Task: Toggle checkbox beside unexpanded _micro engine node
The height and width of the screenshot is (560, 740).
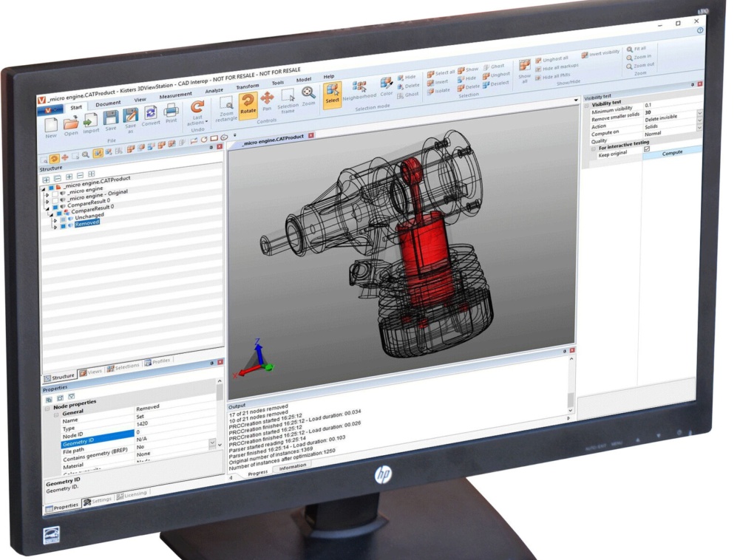Action: 55,194
